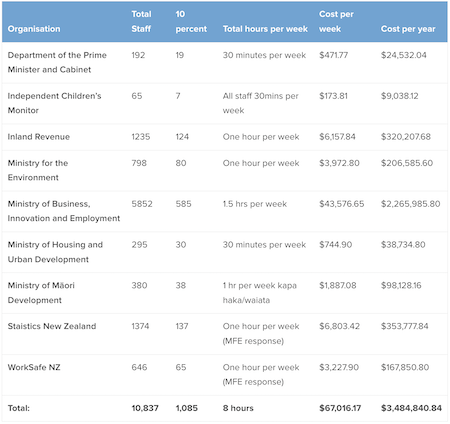Click yearly cost $24,532.04
450x424 pixels.
click(404, 55)
